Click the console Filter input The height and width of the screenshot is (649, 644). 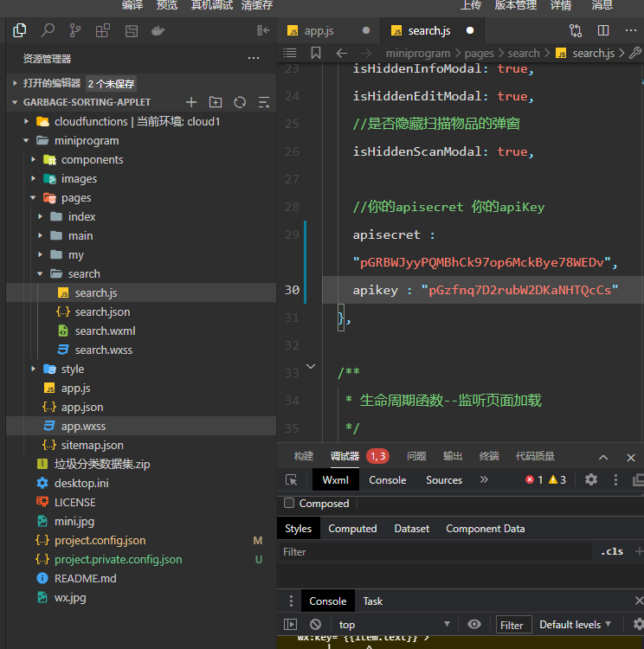coord(514,625)
